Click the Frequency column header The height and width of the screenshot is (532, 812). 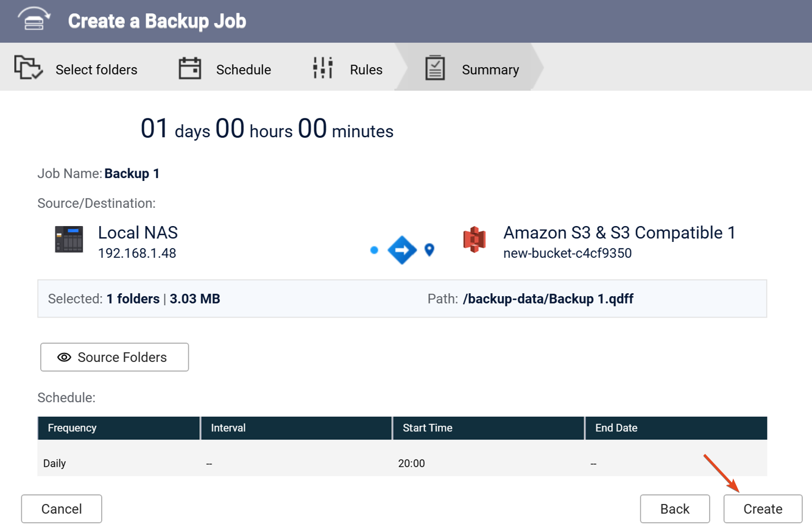[72, 428]
